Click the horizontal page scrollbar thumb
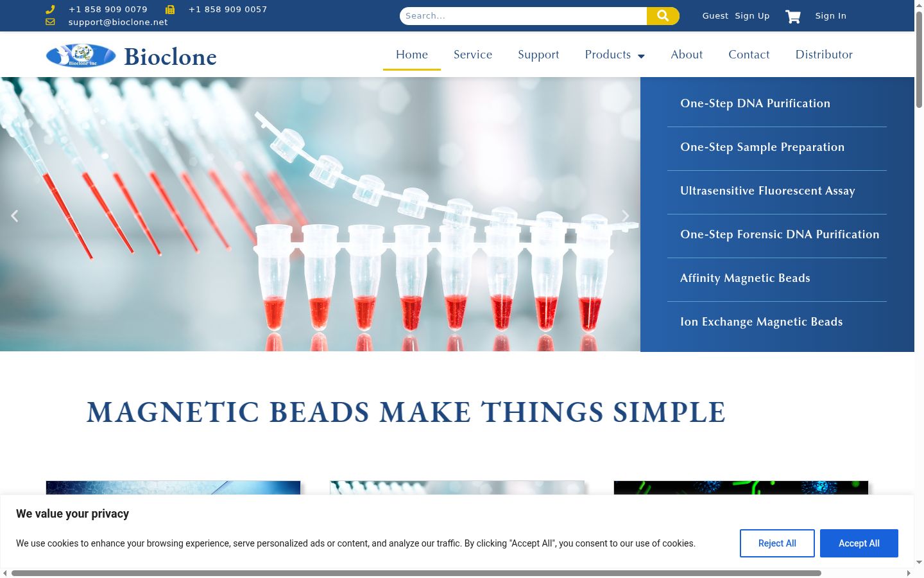This screenshot has width=924, height=578. [416, 573]
